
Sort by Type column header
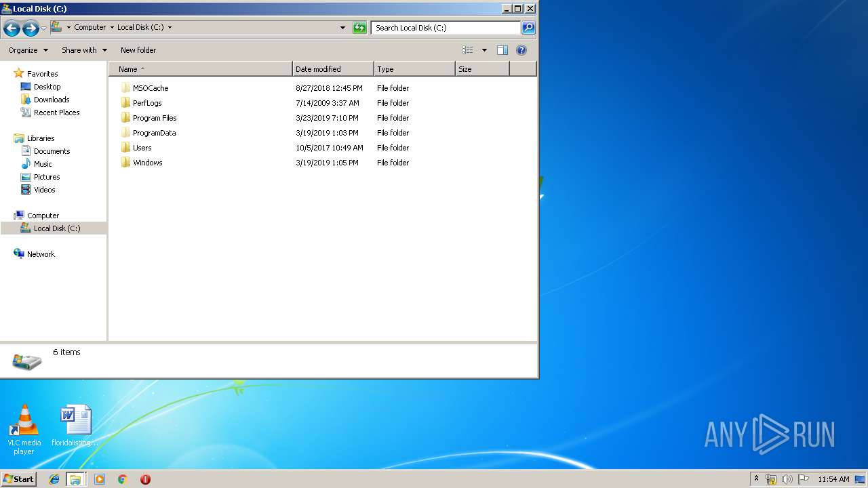click(414, 69)
